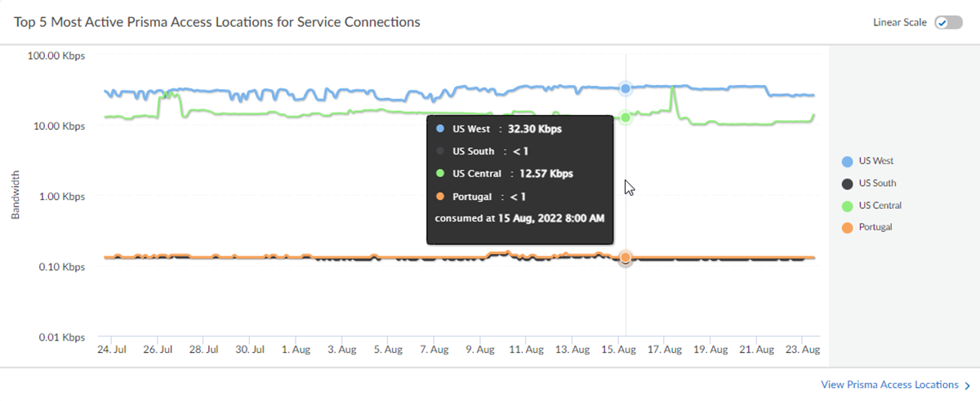Hide the US West series label
Screen dimensions: 980x401
pyautogui.click(x=876, y=162)
